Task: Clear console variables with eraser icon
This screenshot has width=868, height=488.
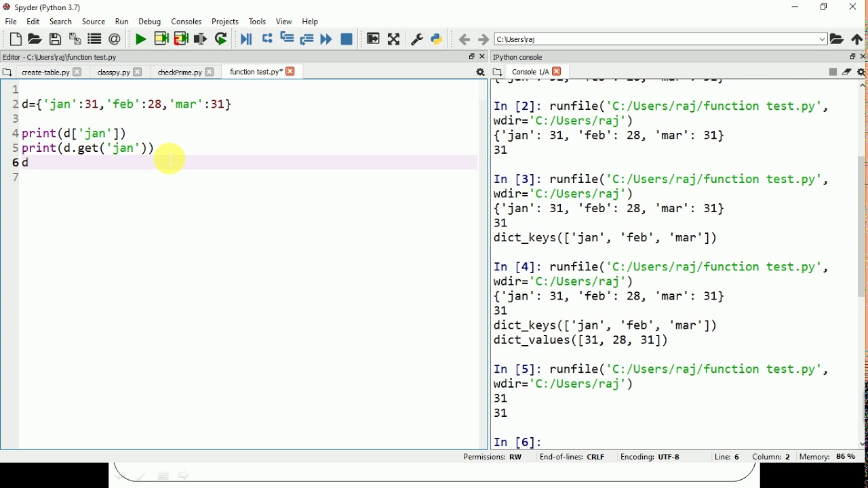Action: click(x=848, y=72)
